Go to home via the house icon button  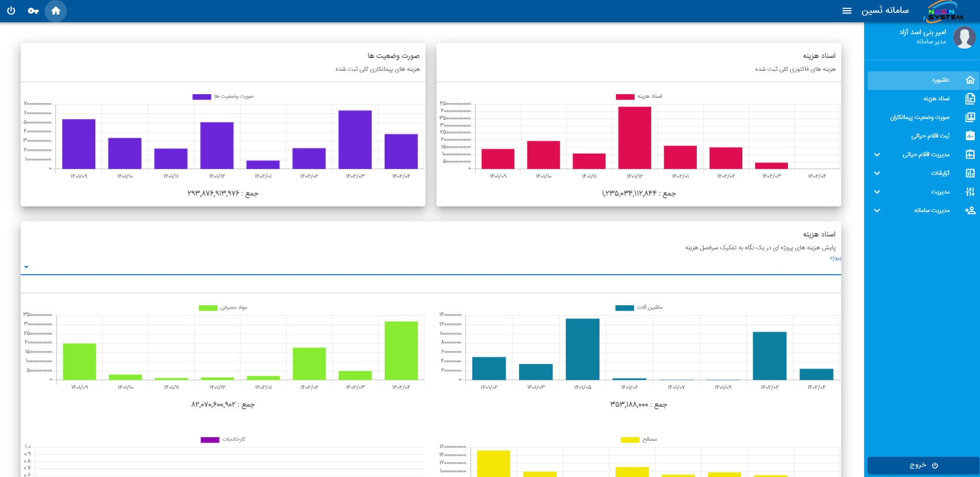[56, 11]
